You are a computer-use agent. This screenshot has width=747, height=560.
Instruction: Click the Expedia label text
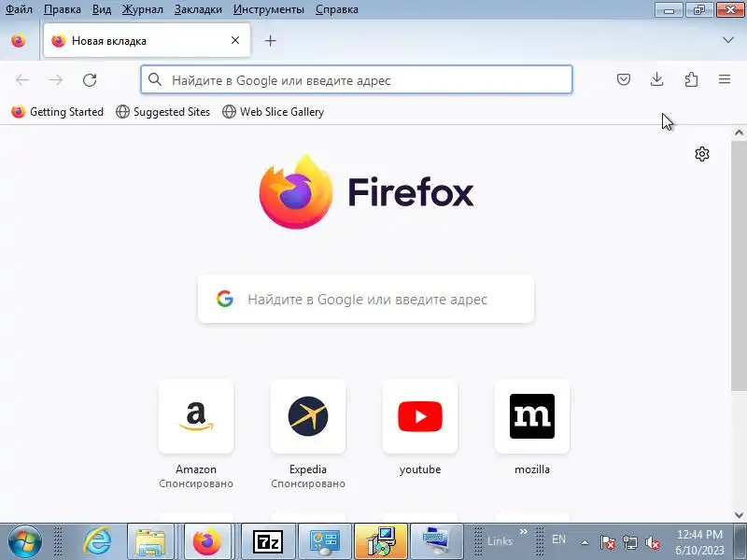click(x=308, y=469)
